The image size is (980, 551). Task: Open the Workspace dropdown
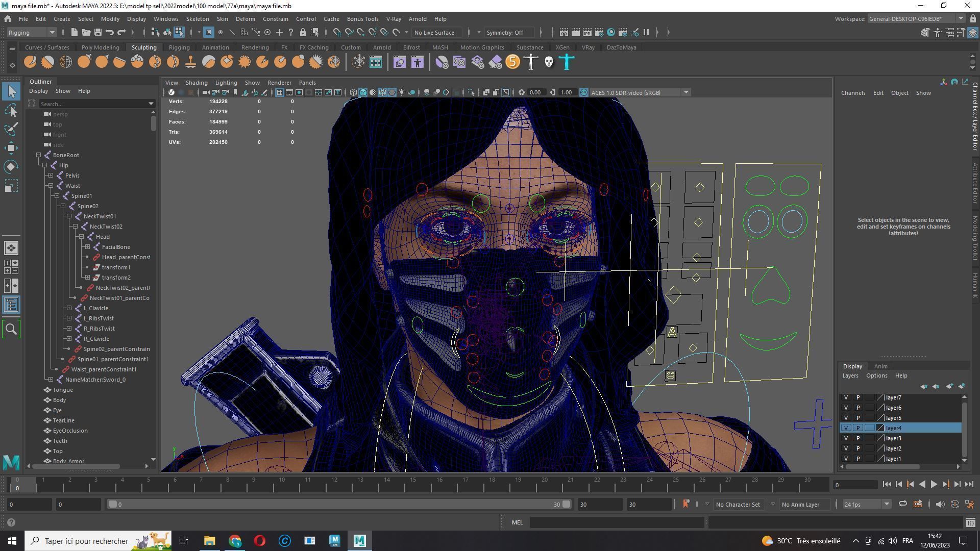pyautogui.click(x=916, y=19)
